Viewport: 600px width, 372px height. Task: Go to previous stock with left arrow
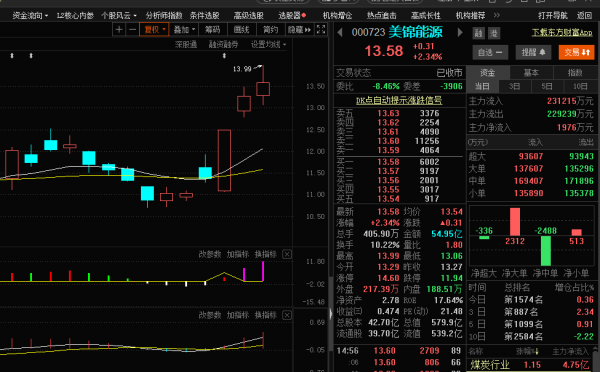pos(340,33)
